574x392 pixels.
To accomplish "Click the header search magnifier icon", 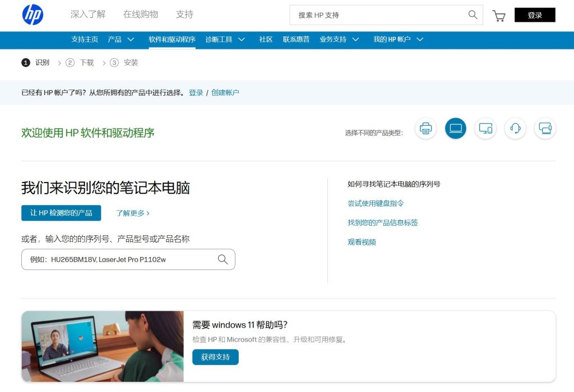I will (x=473, y=15).
